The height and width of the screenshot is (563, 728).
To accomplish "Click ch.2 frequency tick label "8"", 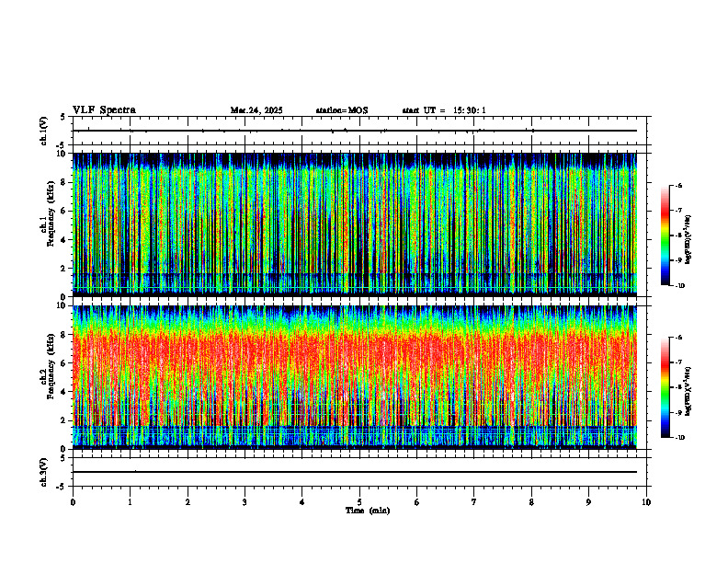I will 63,335.
